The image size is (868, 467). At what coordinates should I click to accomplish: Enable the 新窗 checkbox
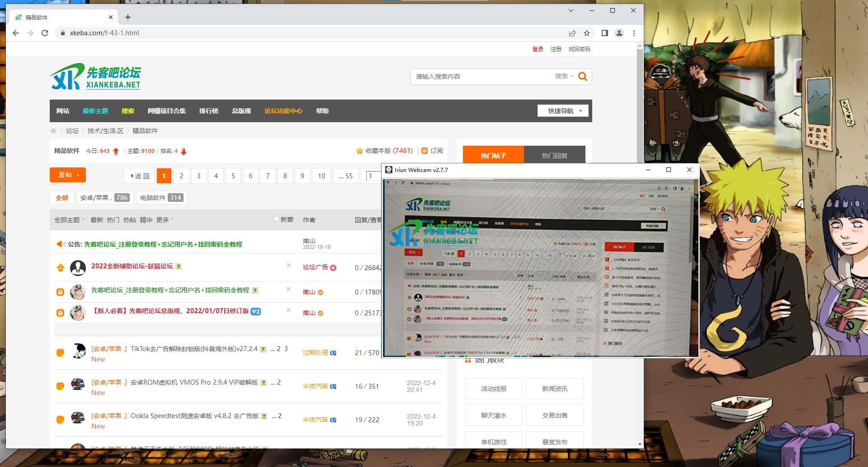tap(276, 219)
